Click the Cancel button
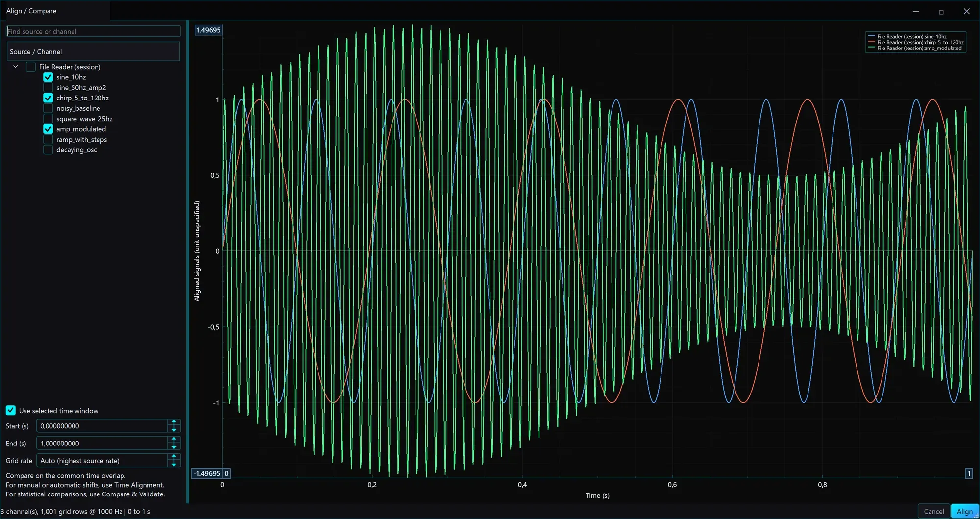This screenshot has width=980, height=519. [933, 511]
